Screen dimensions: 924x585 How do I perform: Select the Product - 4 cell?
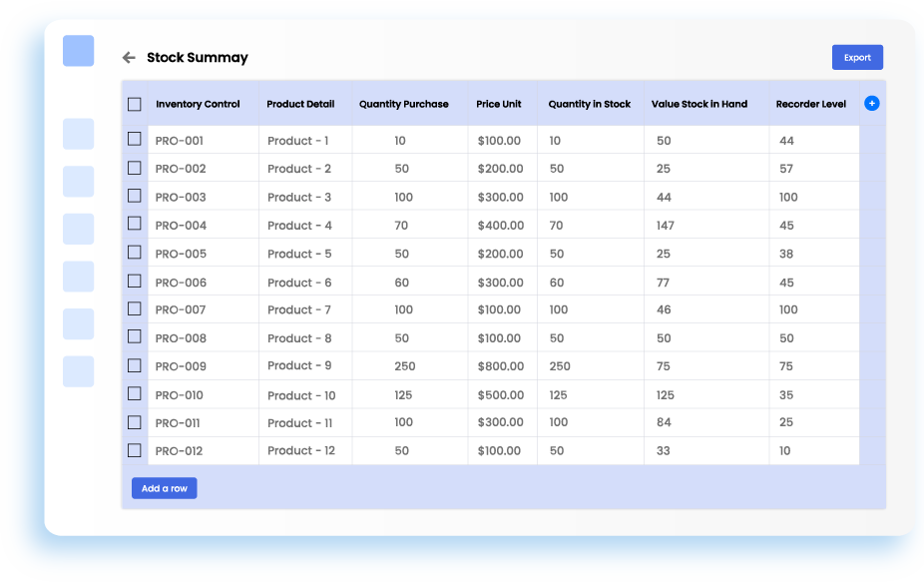point(299,226)
